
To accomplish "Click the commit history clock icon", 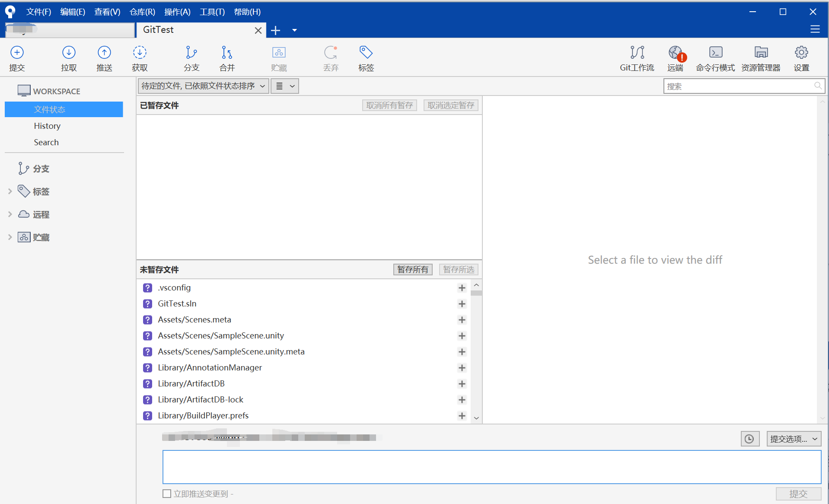I will [x=749, y=439].
